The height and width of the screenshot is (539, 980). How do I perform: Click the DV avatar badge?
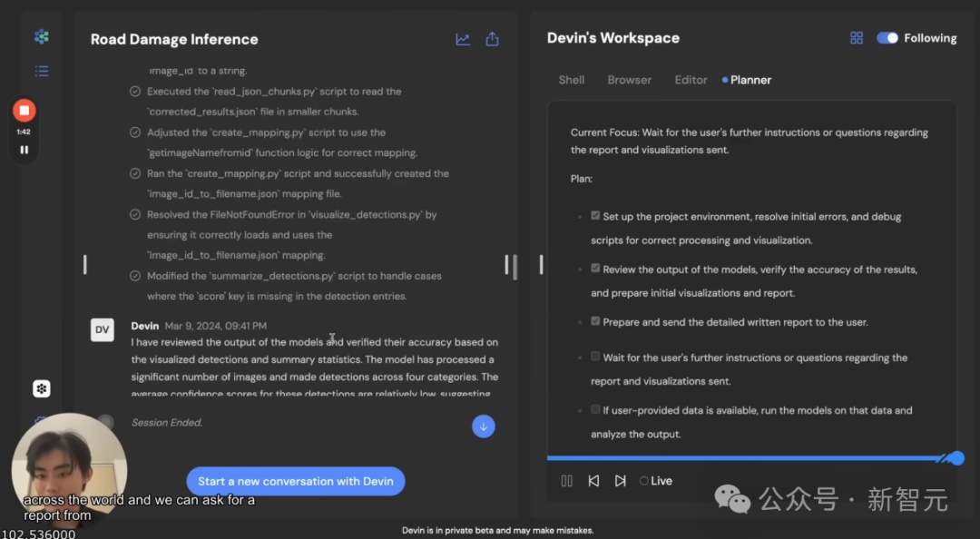pyautogui.click(x=102, y=330)
